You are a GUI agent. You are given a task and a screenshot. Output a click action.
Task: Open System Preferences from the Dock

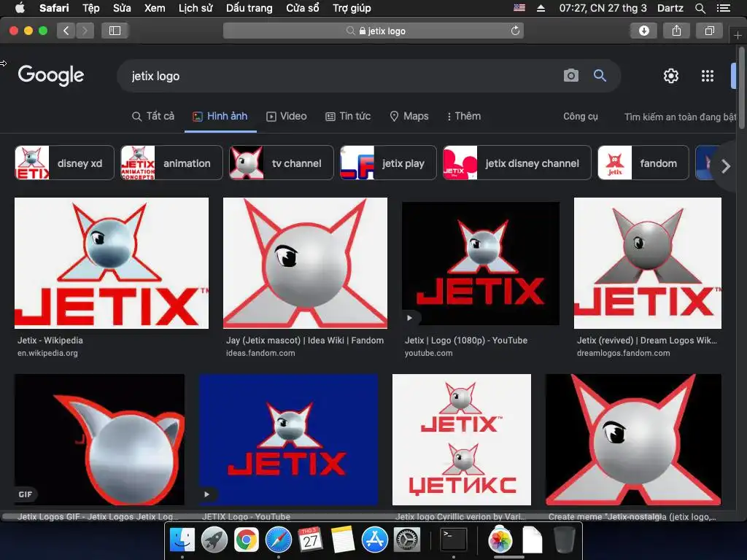pos(407,540)
